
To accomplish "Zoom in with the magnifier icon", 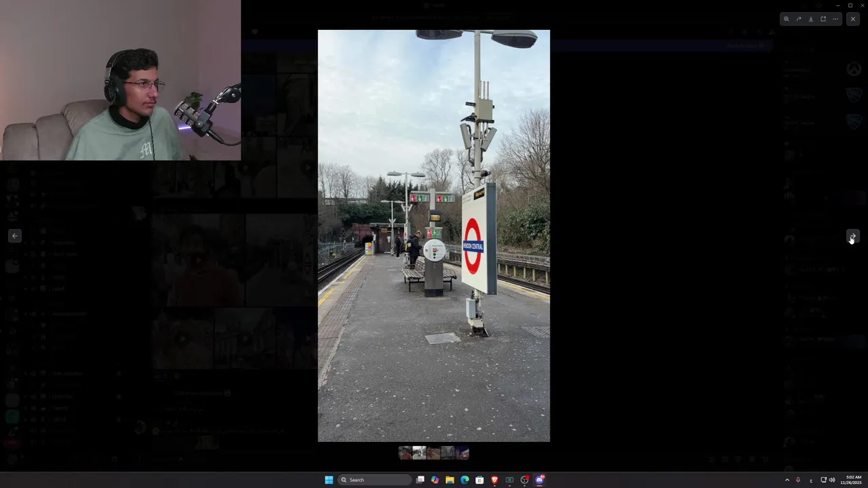I will pos(786,19).
